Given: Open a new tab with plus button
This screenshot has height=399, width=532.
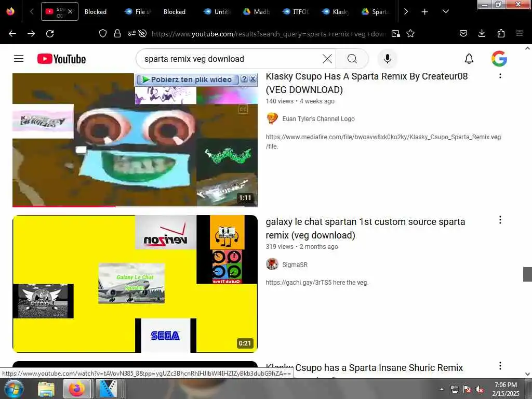Looking at the screenshot, I should pyautogui.click(x=424, y=11).
